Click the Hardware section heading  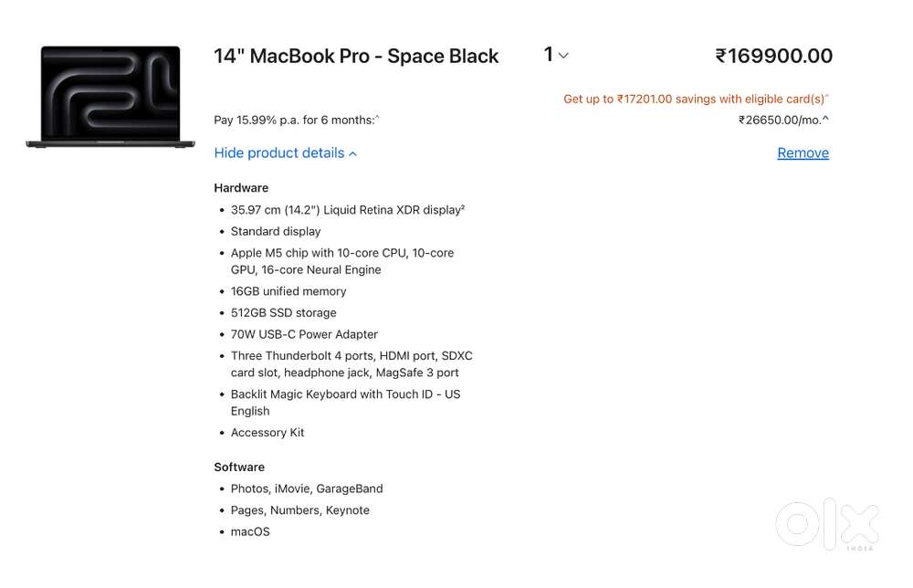coord(241,187)
